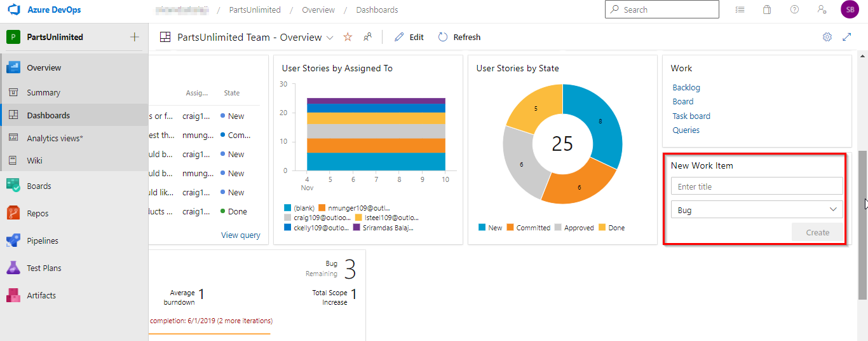Viewport: 868px width, 341px height.
Task: Open the Backlog link in Work widget
Action: pyautogui.click(x=686, y=88)
